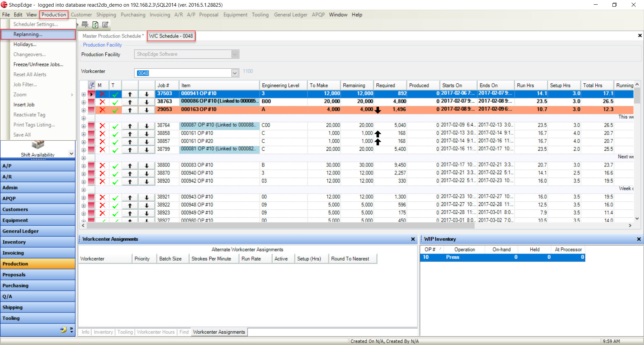The height and width of the screenshot is (345, 644).
Task: Move job 38921 down with arrow
Action: [x=147, y=197]
